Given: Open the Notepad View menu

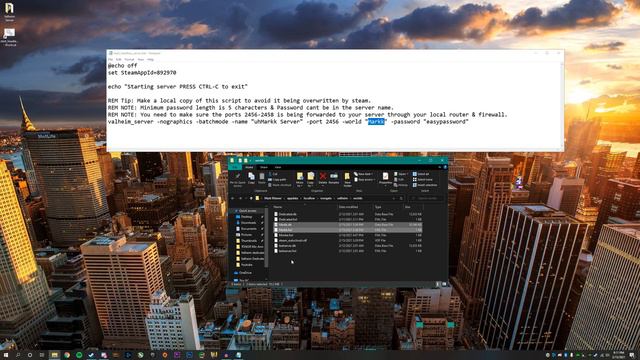Looking at the screenshot, I should pos(141,59).
